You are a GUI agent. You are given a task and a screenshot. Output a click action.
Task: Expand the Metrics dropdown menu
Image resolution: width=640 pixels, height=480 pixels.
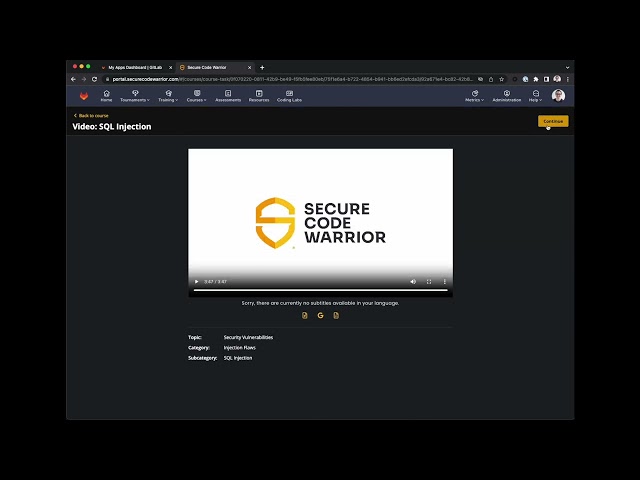coord(474,96)
